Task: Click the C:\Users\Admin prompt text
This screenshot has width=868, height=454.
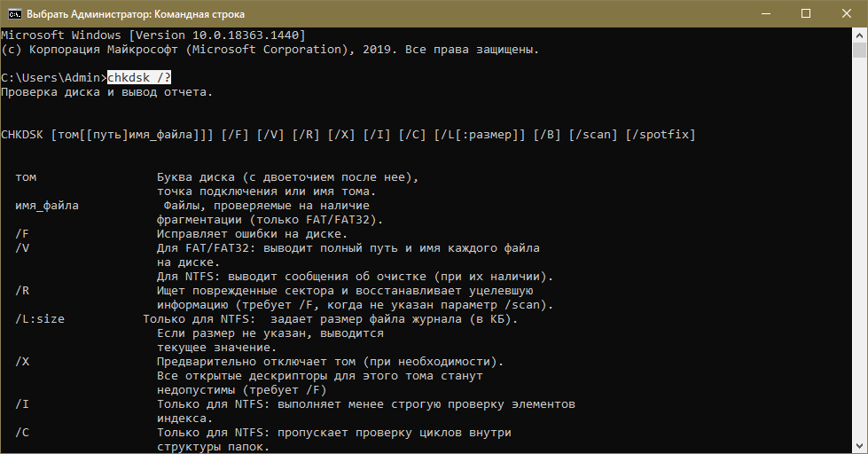Action: [53, 78]
